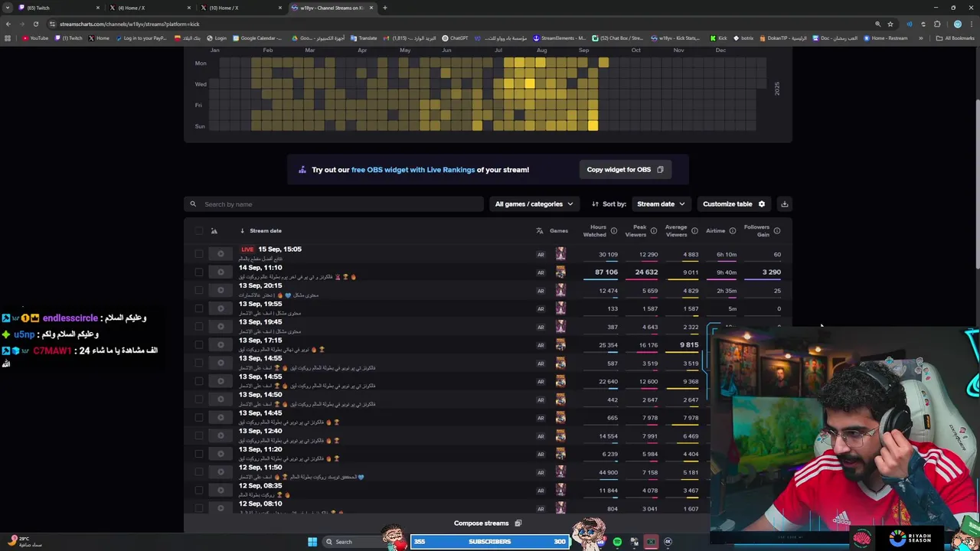Open the Stream date sort dropdown

click(661, 204)
